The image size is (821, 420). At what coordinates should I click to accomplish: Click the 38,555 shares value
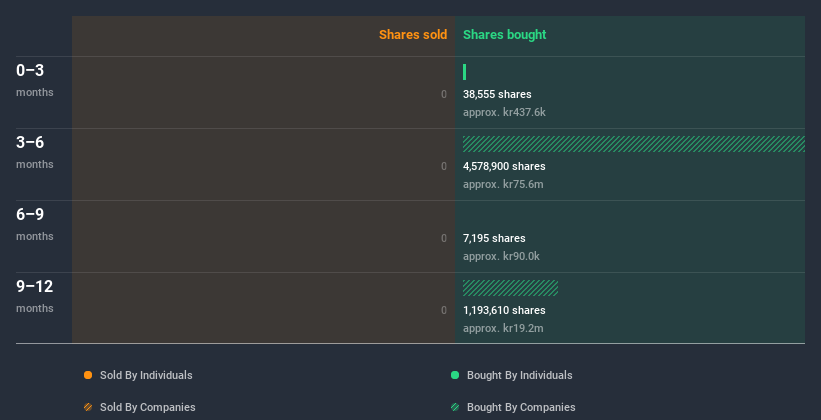click(497, 94)
